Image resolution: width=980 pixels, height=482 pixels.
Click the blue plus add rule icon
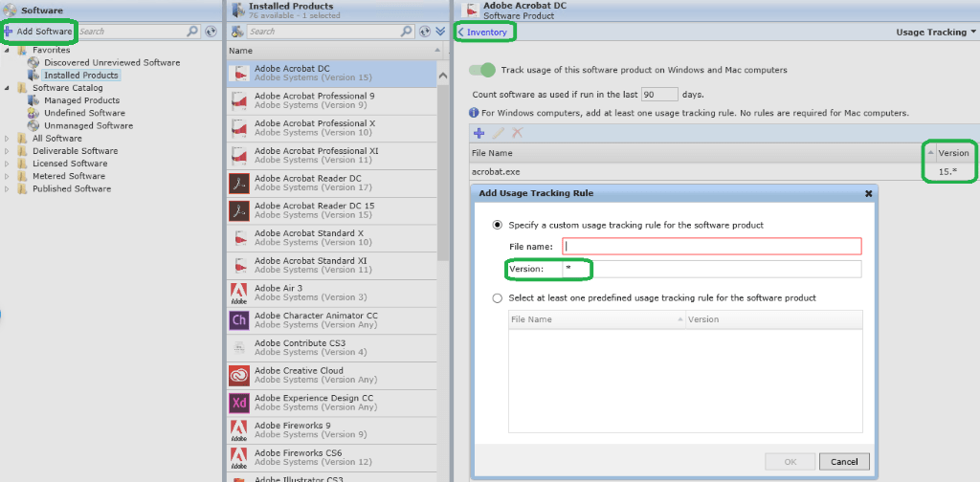pyautogui.click(x=479, y=133)
